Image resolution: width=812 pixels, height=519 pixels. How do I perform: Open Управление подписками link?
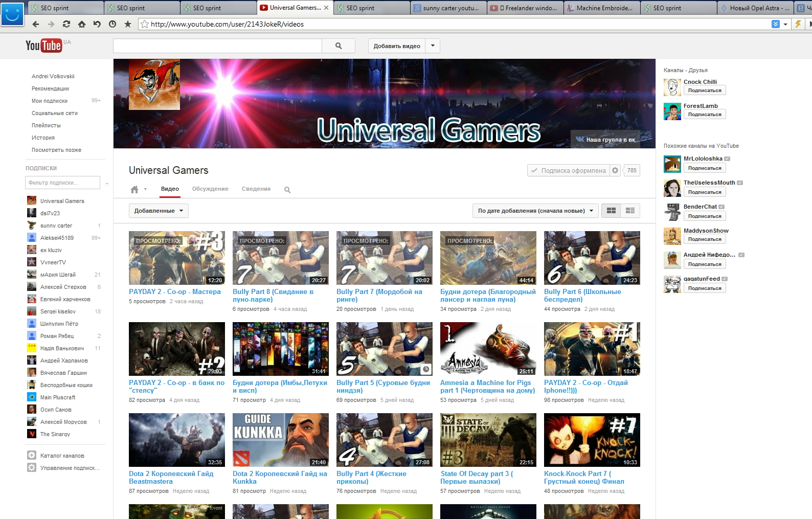tap(70, 468)
